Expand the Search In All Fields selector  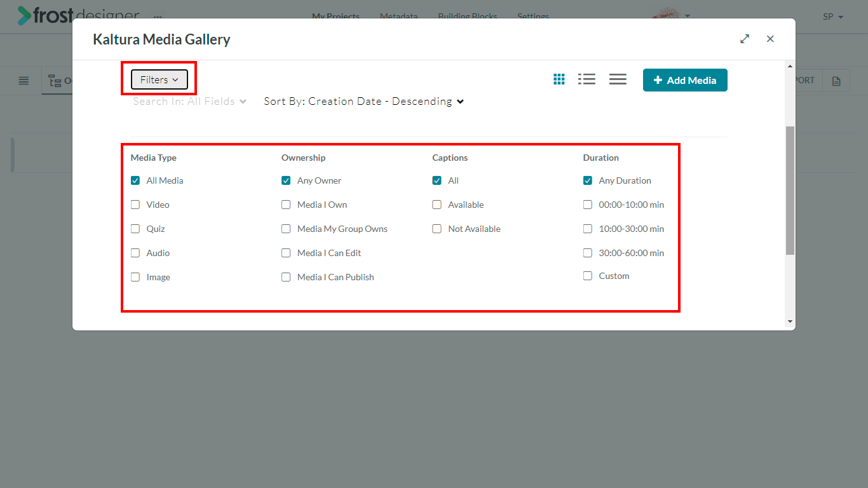pyautogui.click(x=188, y=101)
